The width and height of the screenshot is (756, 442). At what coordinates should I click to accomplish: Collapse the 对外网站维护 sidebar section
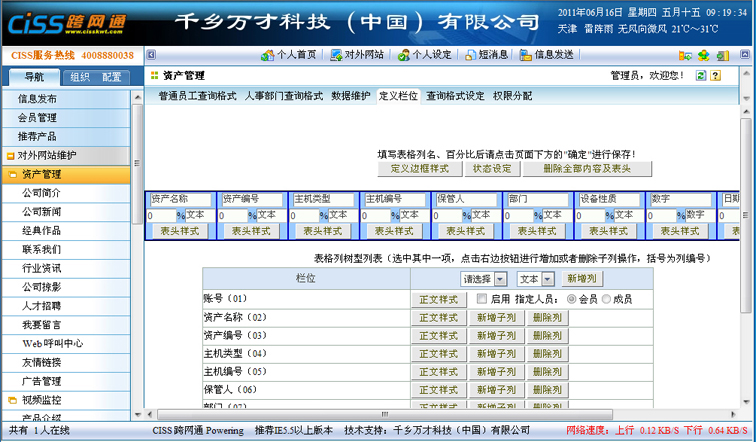(10, 155)
